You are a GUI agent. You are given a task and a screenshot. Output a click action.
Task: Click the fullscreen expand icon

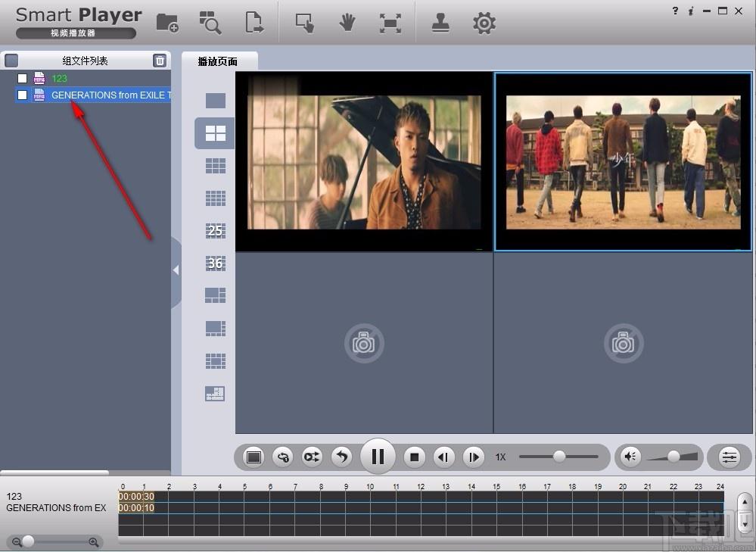tap(390, 23)
